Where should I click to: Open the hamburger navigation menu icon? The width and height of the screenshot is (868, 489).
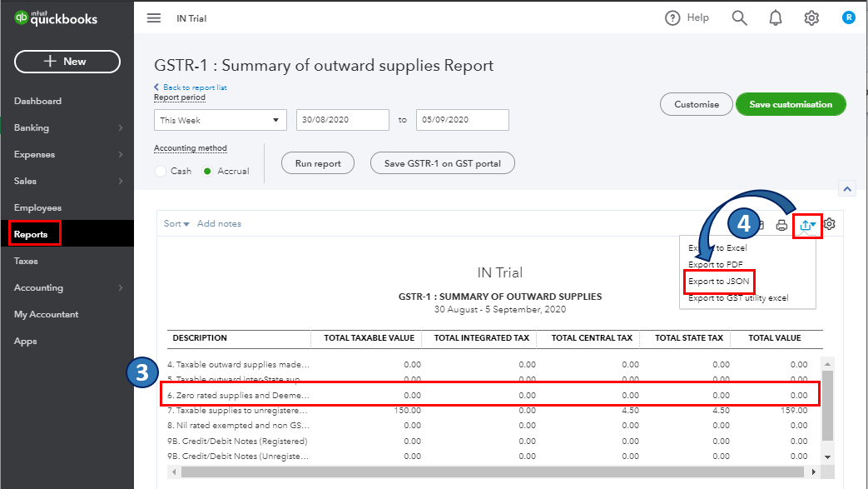point(154,18)
